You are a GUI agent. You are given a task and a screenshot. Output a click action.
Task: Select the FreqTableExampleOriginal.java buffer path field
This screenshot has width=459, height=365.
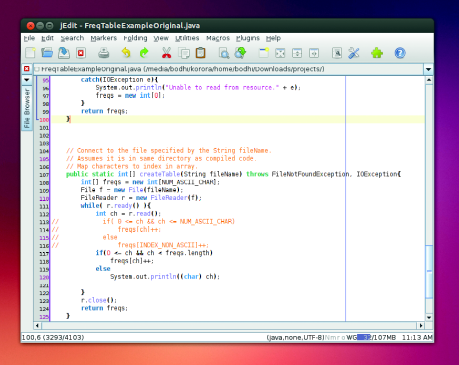click(229, 69)
